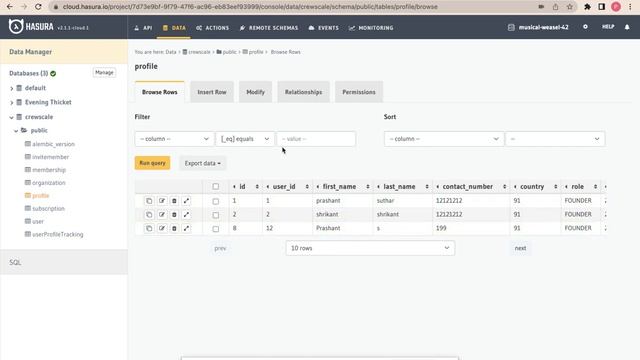This screenshot has width=640, height=360.
Task: Open browser side panel icon
Action: (602, 7)
